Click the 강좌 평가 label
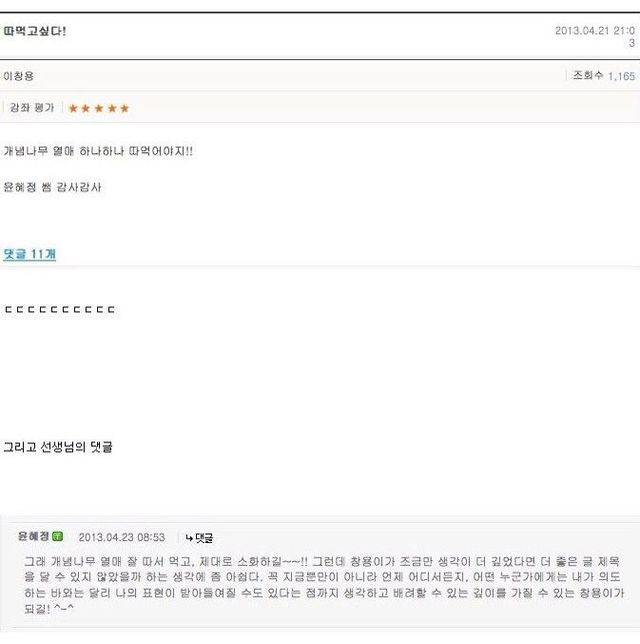Screen dimensions: 640x644 (32, 108)
